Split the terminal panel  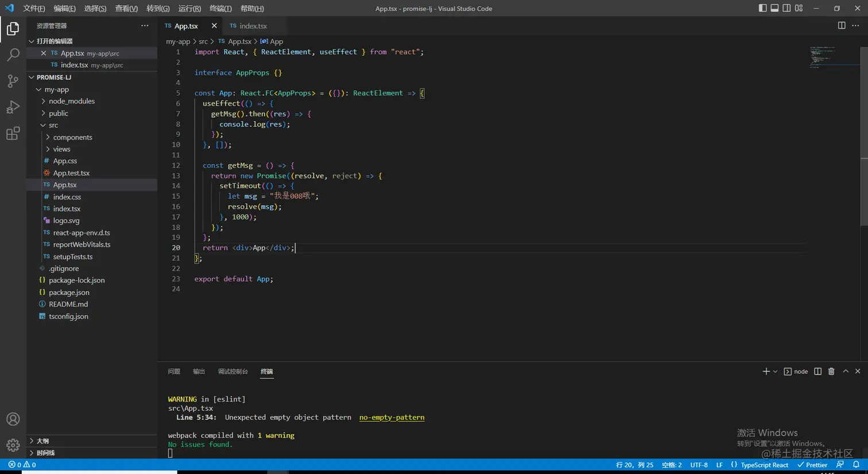818,371
